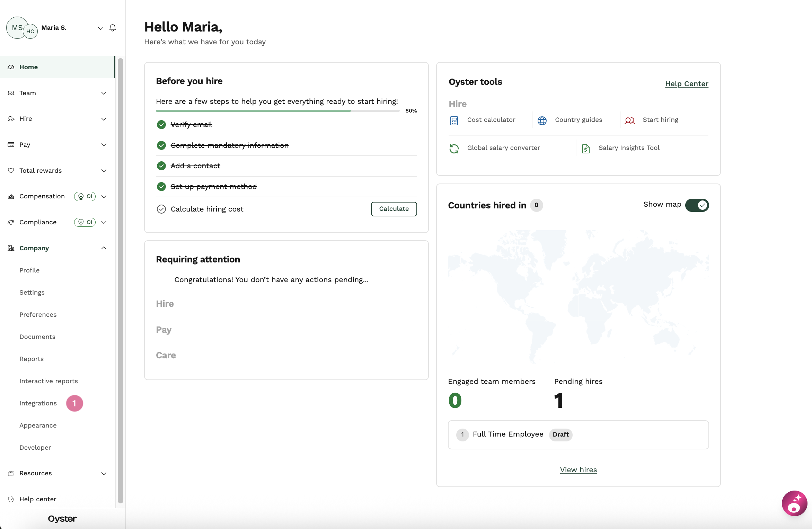Image resolution: width=812 pixels, height=529 pixels.
Task: Open Interactive reports in the sidebar
Action: coord(48,381)
